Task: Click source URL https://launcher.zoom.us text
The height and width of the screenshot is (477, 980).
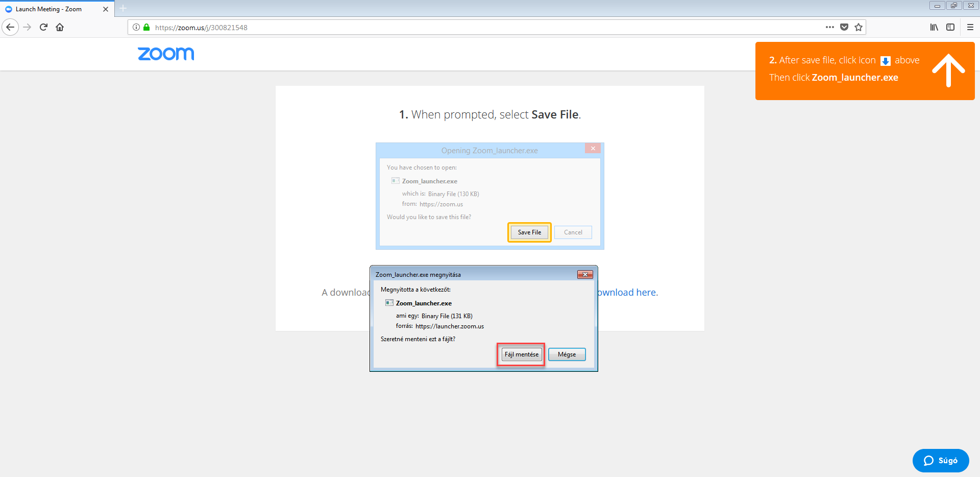Action: 450,326
